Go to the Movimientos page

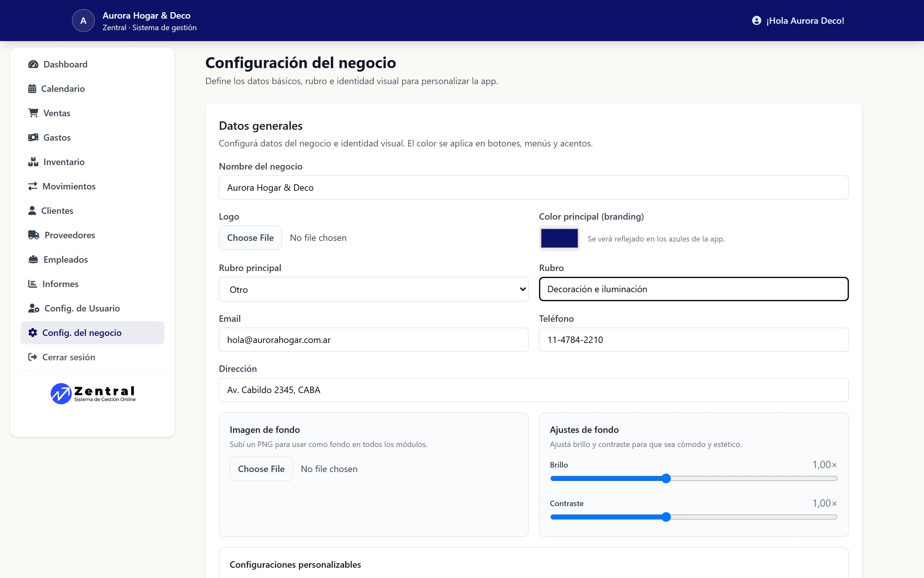click(92, 186)
